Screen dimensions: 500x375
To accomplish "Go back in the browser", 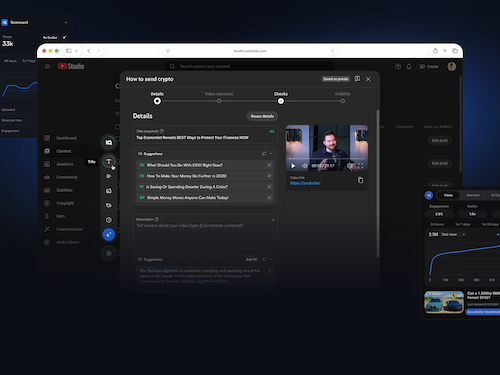I will click(89, 51).
